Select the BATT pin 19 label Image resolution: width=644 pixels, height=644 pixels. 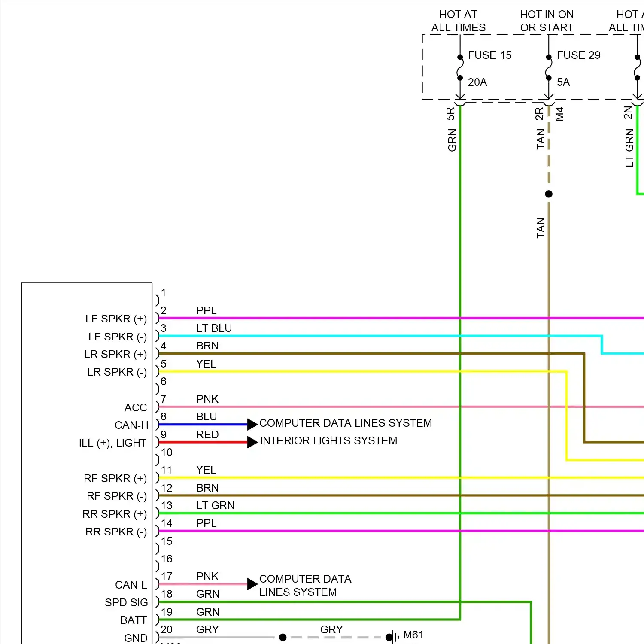134,620
